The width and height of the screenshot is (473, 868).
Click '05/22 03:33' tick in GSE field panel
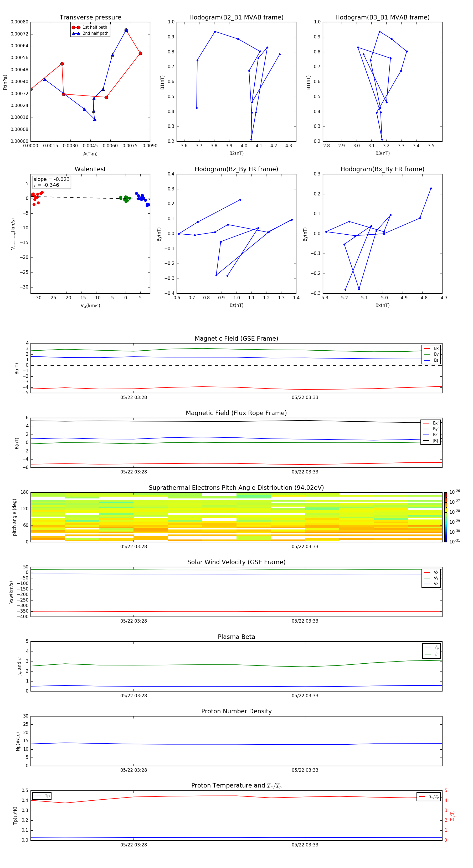pyautogui.click(x=305, y=397)
